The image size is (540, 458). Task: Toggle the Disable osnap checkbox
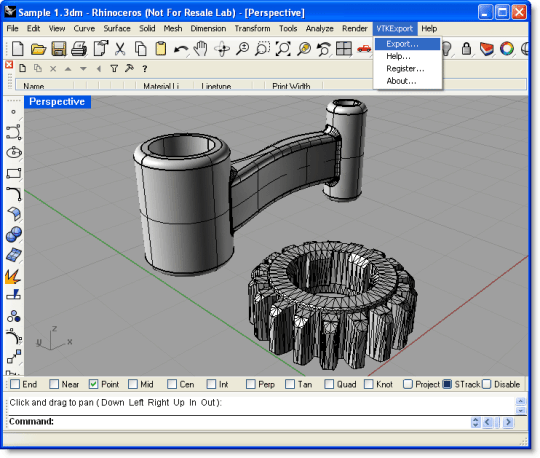(x=487, y=384)
